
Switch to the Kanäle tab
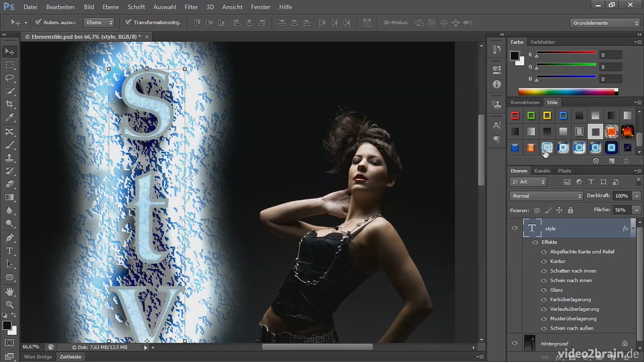pos(542,171)
